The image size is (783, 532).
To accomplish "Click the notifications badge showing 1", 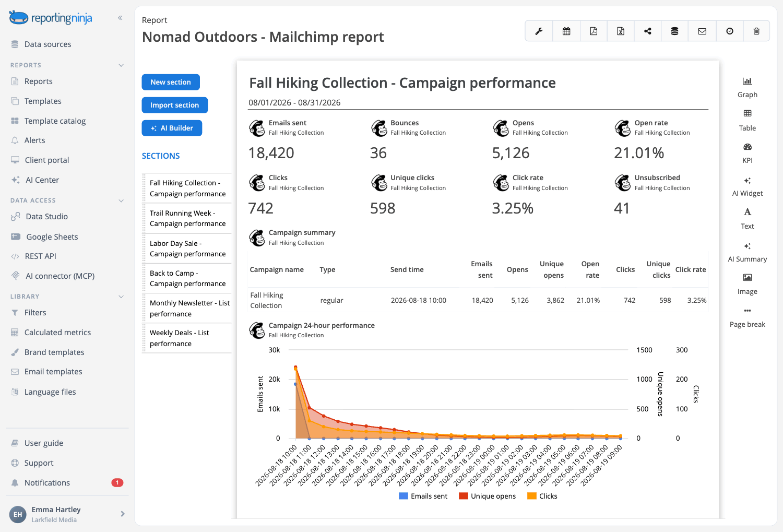I will tap(117, 482).
